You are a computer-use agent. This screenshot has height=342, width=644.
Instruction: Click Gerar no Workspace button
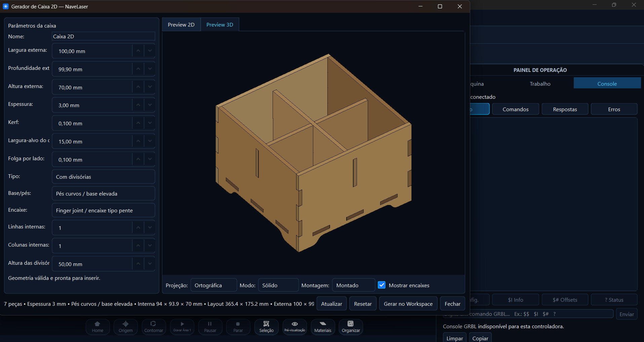tap(408, 304)
